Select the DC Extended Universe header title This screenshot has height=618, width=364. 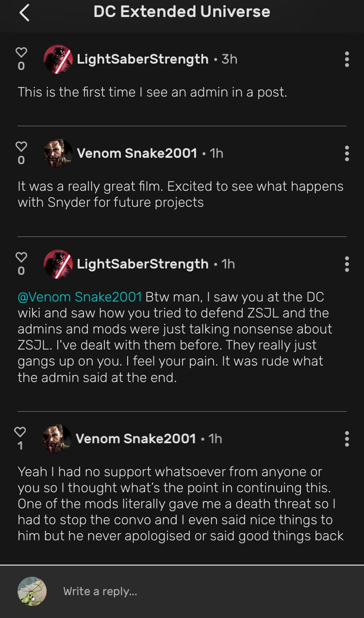[x=182, y=11]
